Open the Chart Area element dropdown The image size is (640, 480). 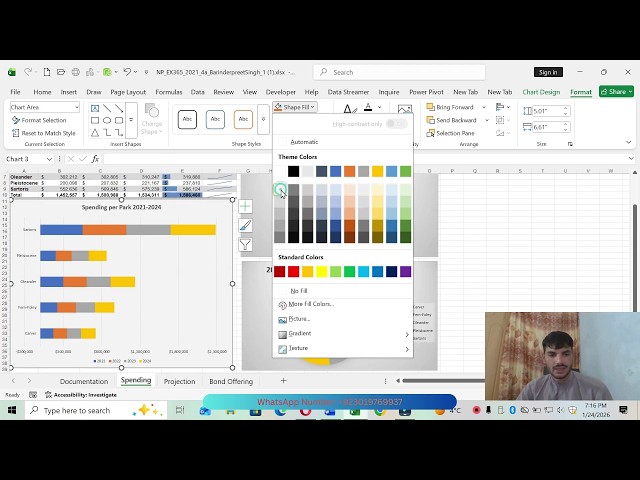77,107
